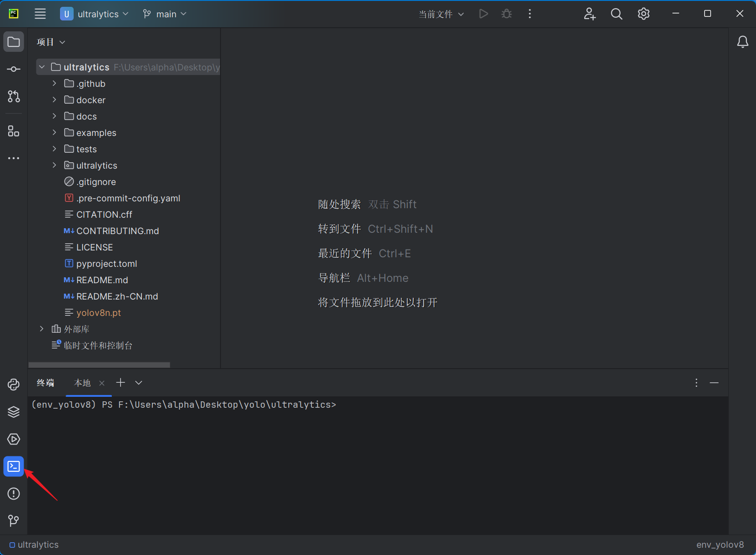Expand the tests folder
This screenshot has height=555, width=756.
[x=55, y=149]
